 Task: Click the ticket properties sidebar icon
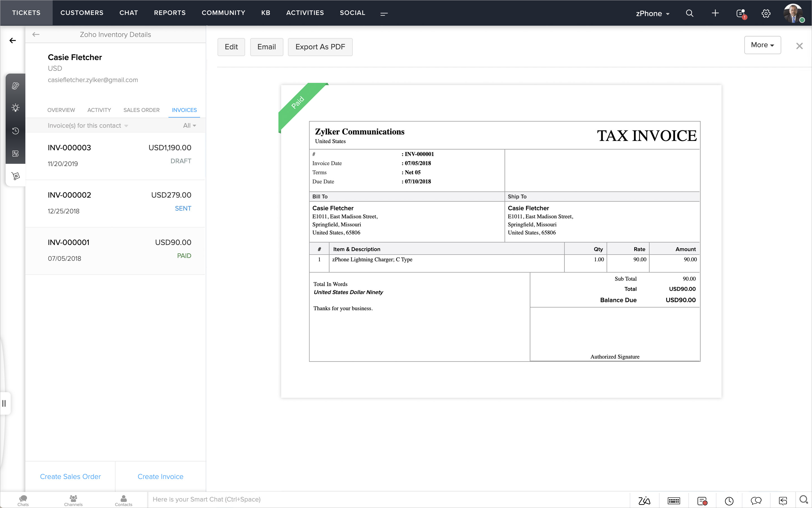click(x=15, y=86)
